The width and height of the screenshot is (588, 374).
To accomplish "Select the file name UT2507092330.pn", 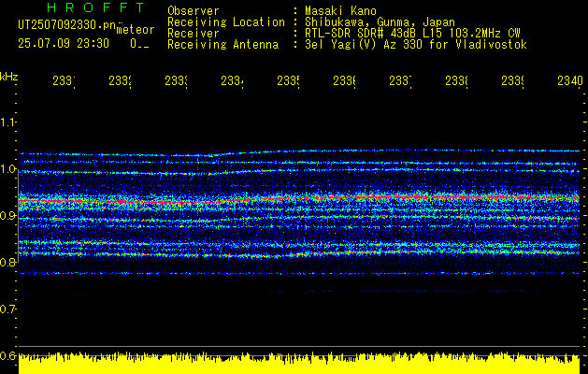I will (x=67, y=24).
